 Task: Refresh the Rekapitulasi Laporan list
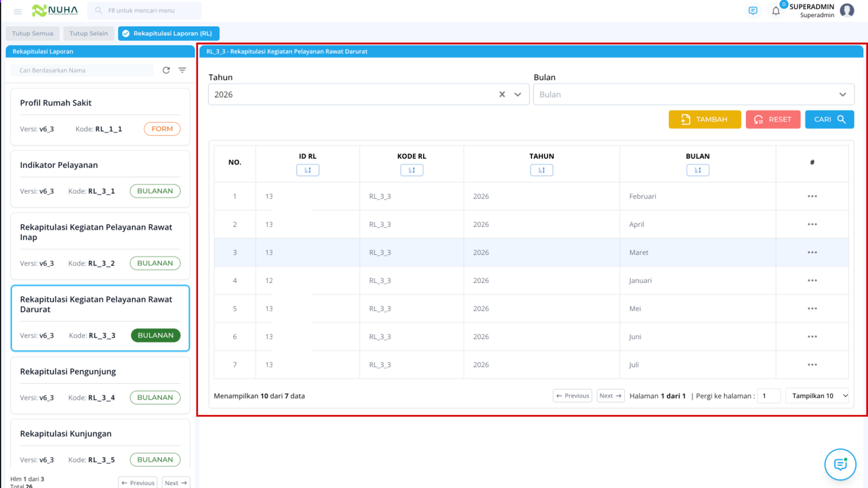(167, 70)
